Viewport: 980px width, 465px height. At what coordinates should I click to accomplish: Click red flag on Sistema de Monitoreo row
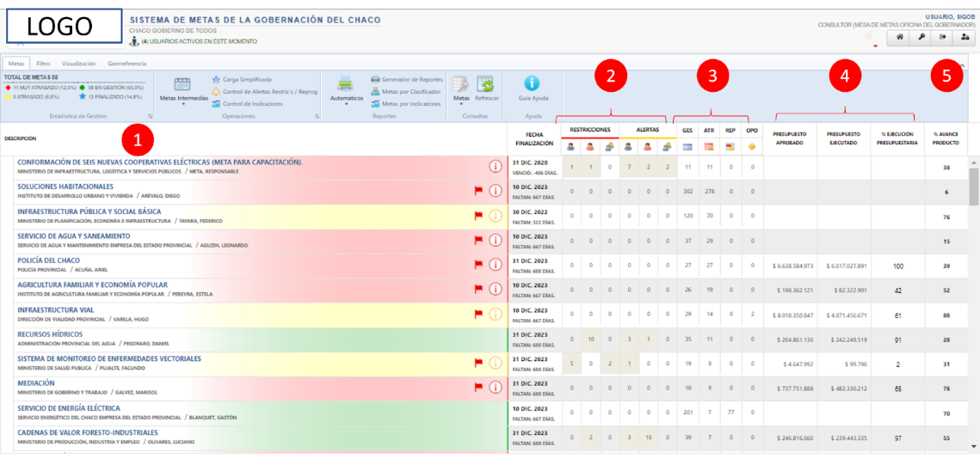(x=479, y=362)
